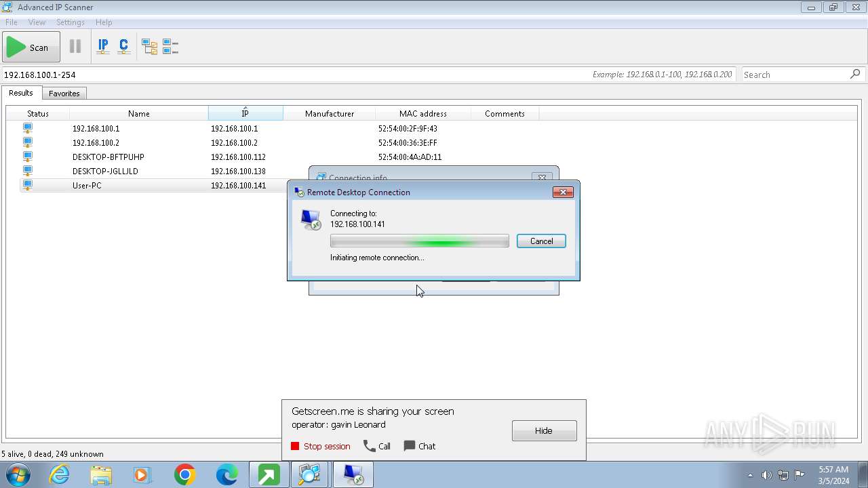Click the class C subnet toolbar icon
The image size is (868, 488).
[x=123, y=47]
